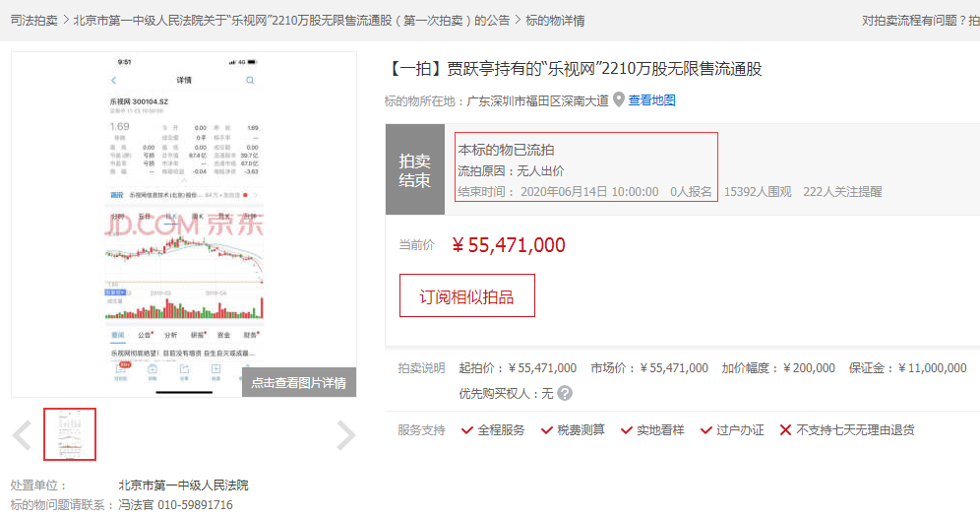
Task: Click the 全程服务 service label
Action: tap(501, 430)
